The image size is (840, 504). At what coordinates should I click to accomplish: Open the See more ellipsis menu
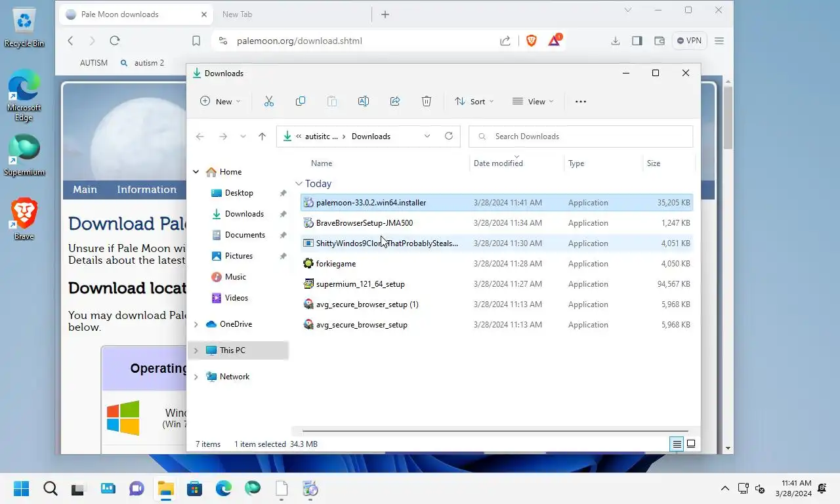[x=580, y=102]
